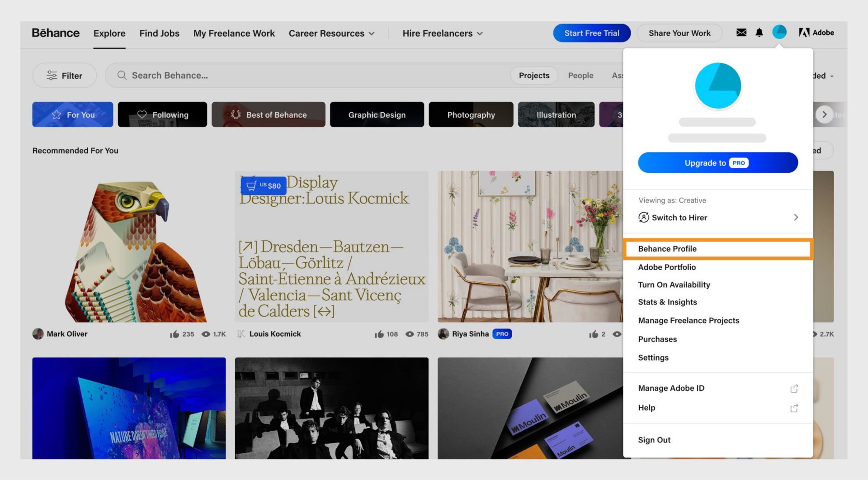
Task: Go to the Explore tab
Action: click(x=109, y=33)
